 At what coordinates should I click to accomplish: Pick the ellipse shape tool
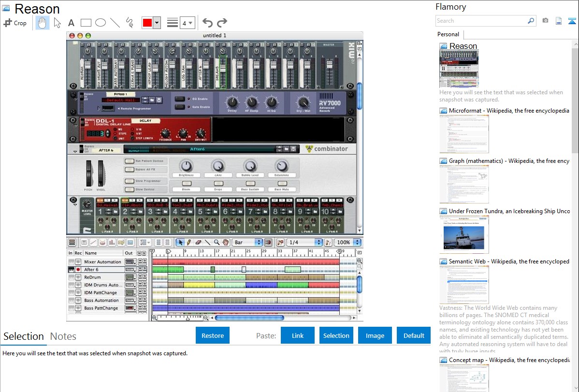coord(100,23)
